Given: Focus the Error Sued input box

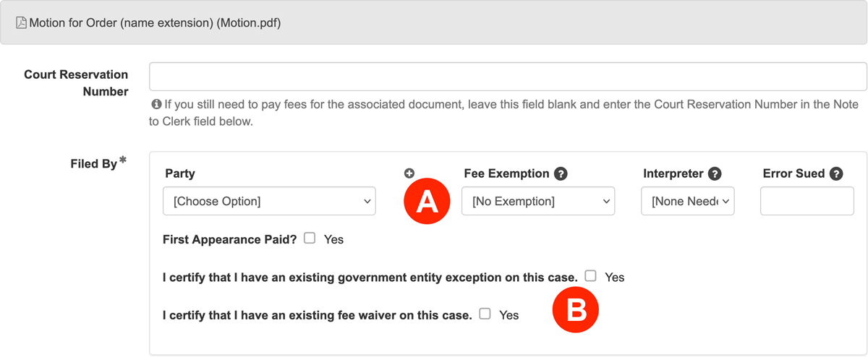Looking at the screenshot, I should [x=807, y=202].
